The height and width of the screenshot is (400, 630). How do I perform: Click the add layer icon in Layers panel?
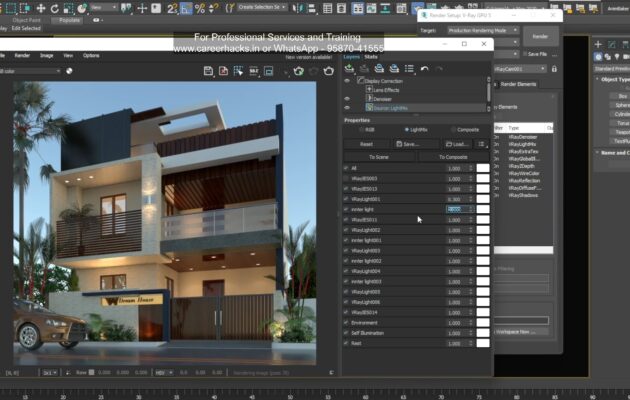[x=348, y=69]
